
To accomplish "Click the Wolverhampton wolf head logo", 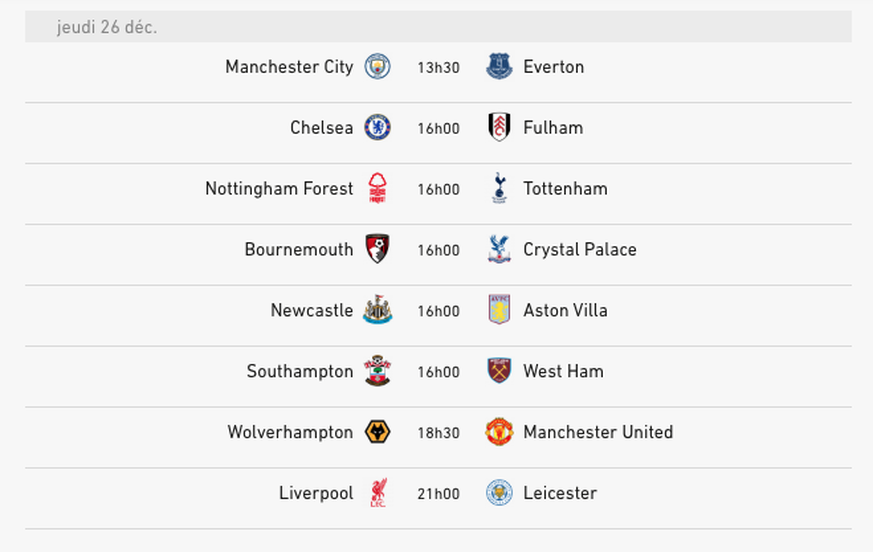I will (377, 432).
